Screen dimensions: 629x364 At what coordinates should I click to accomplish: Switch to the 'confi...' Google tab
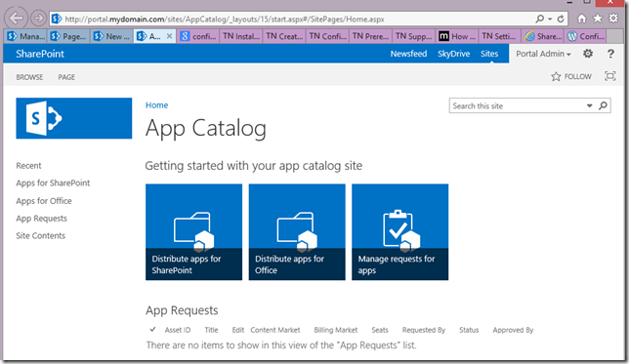click(198, 36)
